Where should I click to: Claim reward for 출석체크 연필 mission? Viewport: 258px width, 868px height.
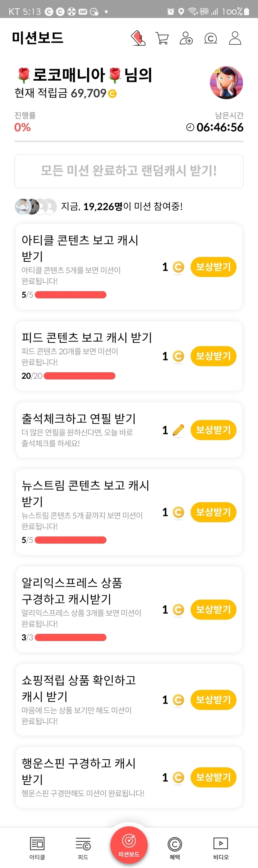213,430
